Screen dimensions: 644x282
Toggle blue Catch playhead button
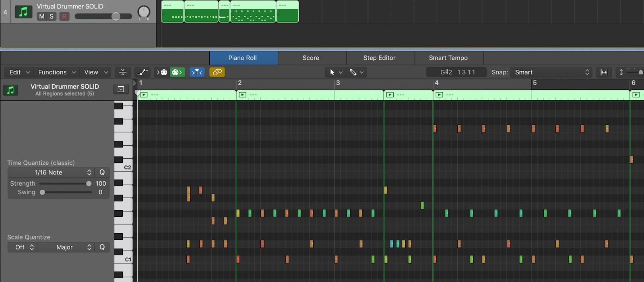point(197,72)
